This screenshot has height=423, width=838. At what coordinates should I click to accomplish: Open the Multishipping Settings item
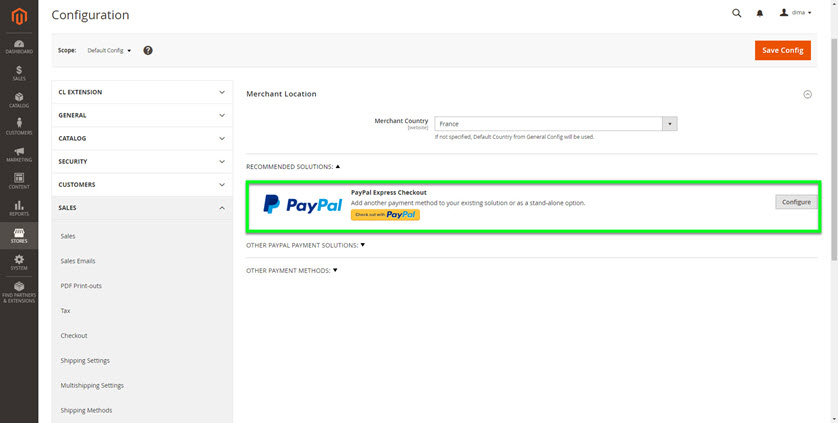click(92, 386)
